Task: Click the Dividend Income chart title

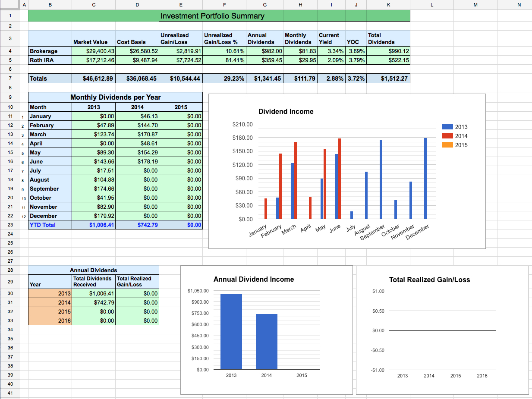Action: pos(286,112)
